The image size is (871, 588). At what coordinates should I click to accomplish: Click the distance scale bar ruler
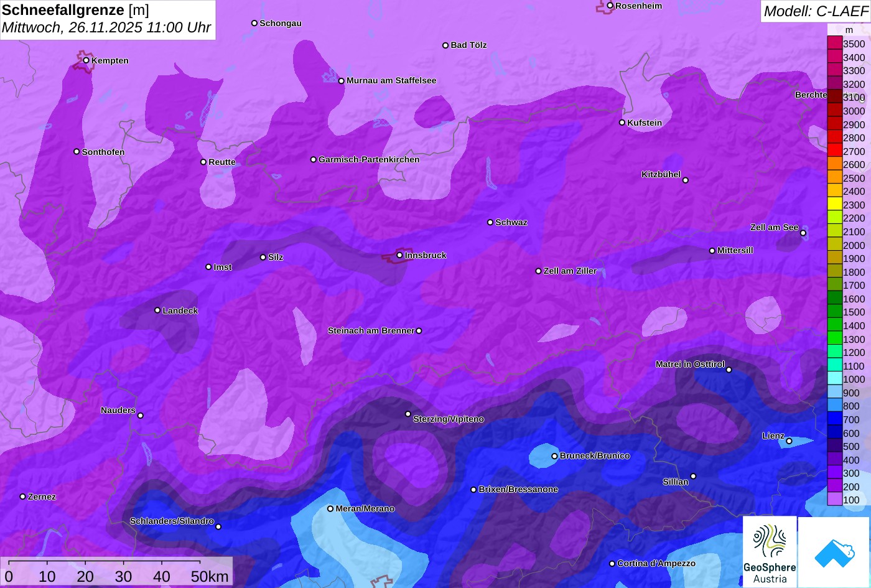(x=104, y=564)
